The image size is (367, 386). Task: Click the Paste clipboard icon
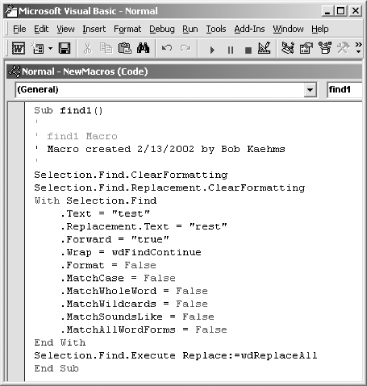(125, 49)
